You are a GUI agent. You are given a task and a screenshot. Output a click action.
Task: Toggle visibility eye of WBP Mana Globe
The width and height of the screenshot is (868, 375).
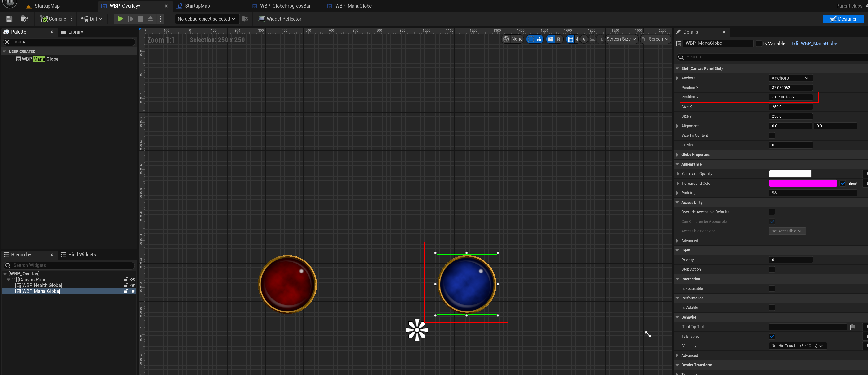(x=133, y=291)
